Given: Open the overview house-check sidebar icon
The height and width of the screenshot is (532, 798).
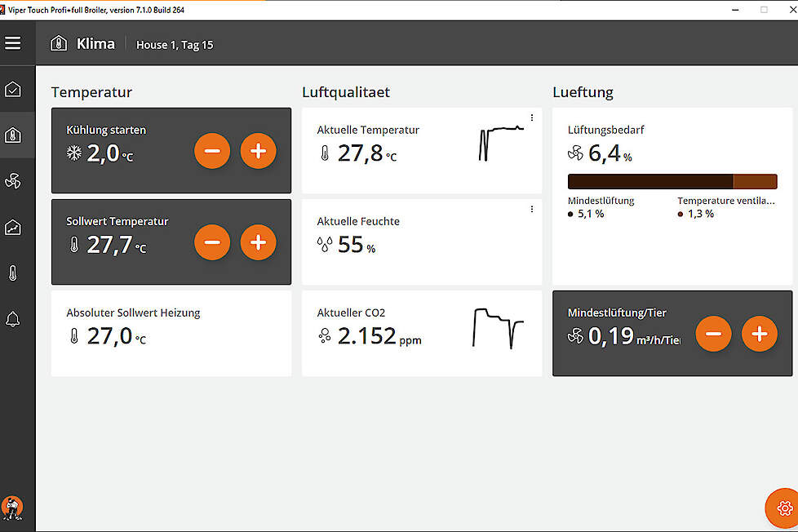Looking at the screenshot, I should pos(13,90).
